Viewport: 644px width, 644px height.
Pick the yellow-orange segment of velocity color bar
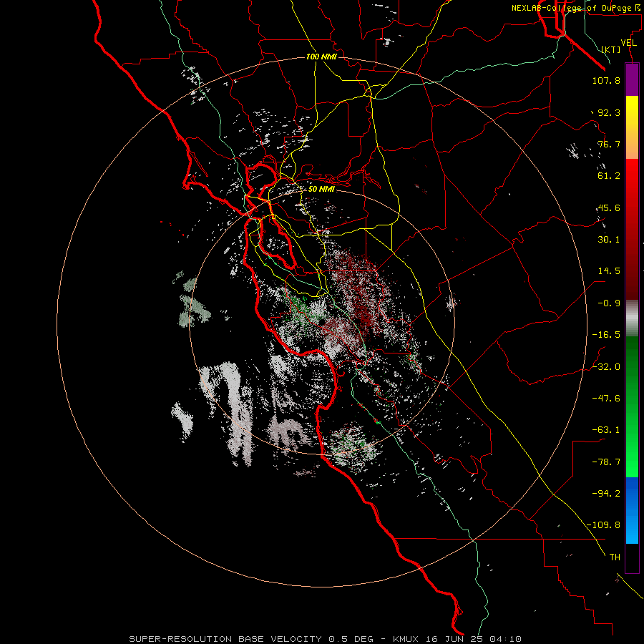pos(632,127)
